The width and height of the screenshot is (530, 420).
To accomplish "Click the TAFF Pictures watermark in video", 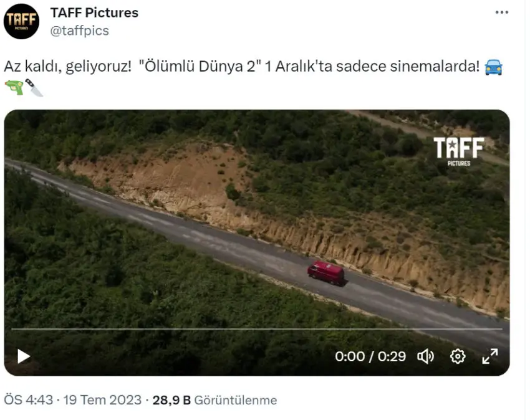I will pos(459,151).
